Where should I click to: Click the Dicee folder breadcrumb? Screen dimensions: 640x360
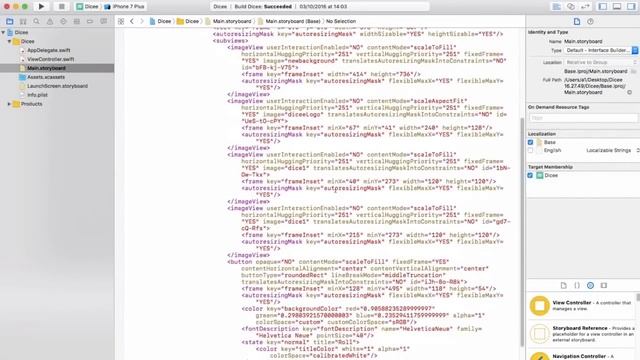click(x=188, y=21)
